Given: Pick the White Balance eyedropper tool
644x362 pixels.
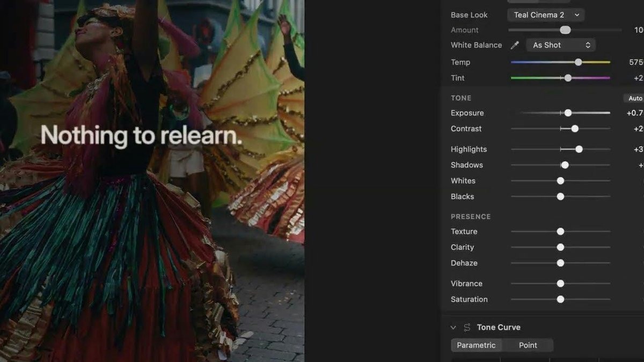Looking at the screenshot, I should tap(515, 45).
